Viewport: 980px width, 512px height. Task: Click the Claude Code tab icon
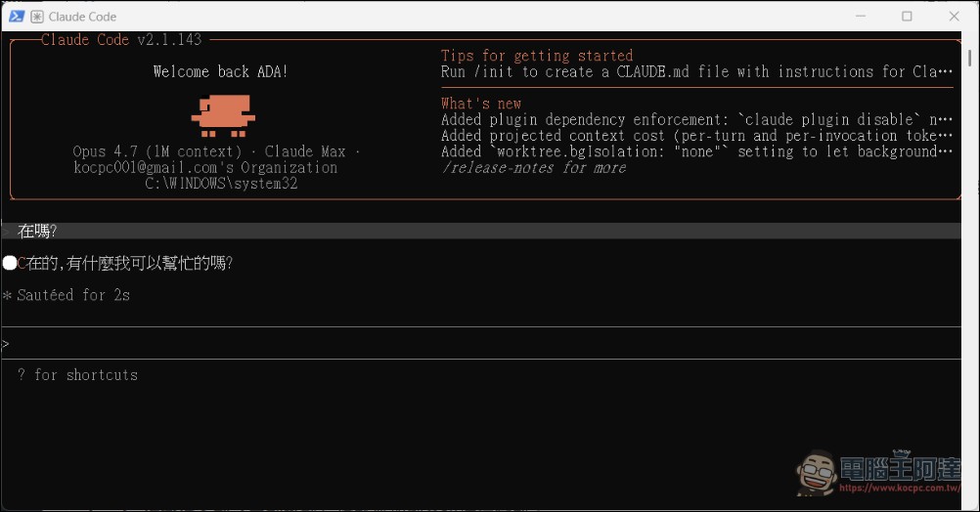[37, 17]
